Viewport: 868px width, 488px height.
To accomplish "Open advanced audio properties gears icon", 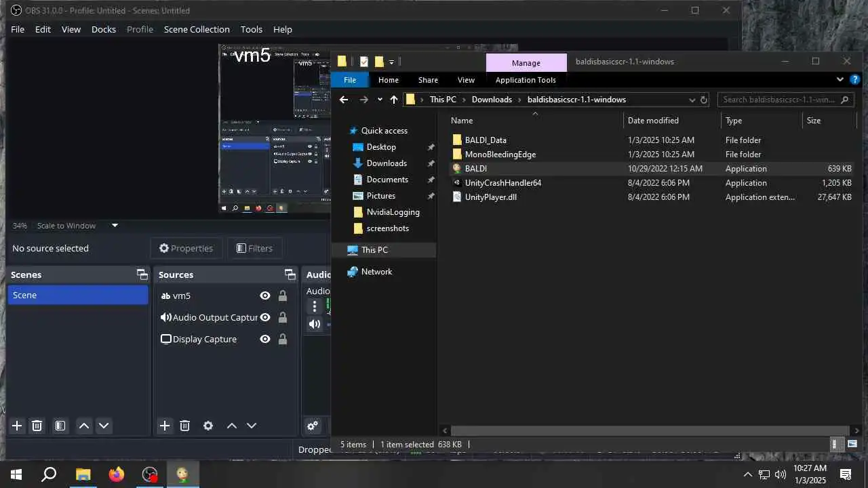I will (313, 426).
